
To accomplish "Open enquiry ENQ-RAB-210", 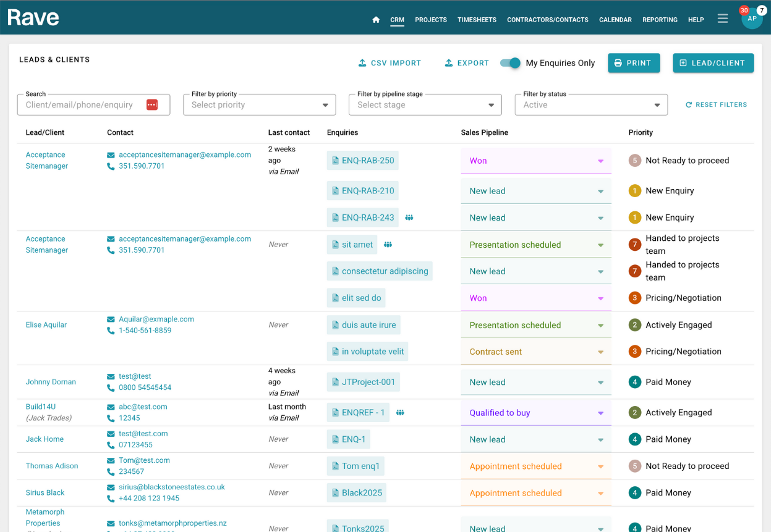I will tap(362, 191).
